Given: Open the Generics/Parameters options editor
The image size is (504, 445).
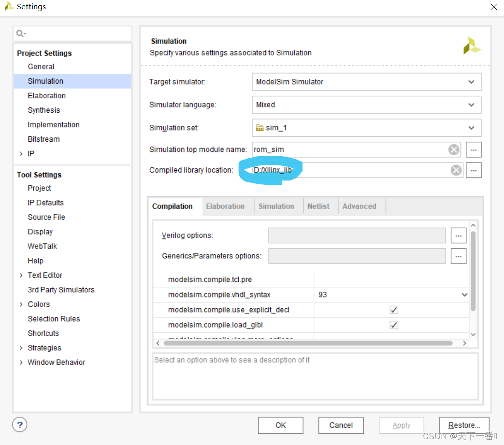Looking at the screenshot, I should pos(458,256).
